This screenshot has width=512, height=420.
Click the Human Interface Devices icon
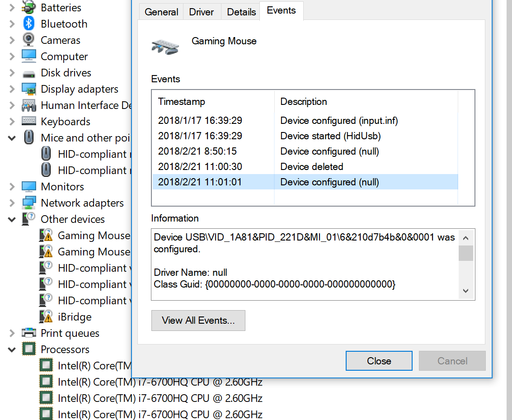(29, 105)
